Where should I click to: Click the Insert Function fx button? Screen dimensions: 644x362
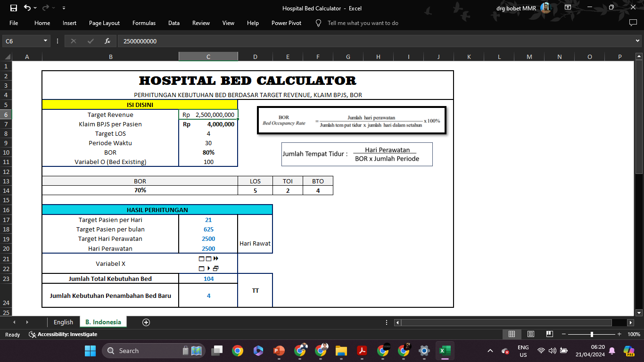[107, 41]
